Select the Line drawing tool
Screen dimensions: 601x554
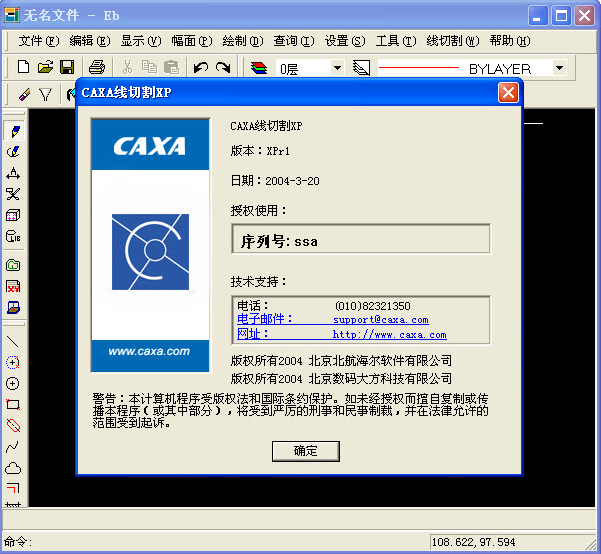coord(13,341)
